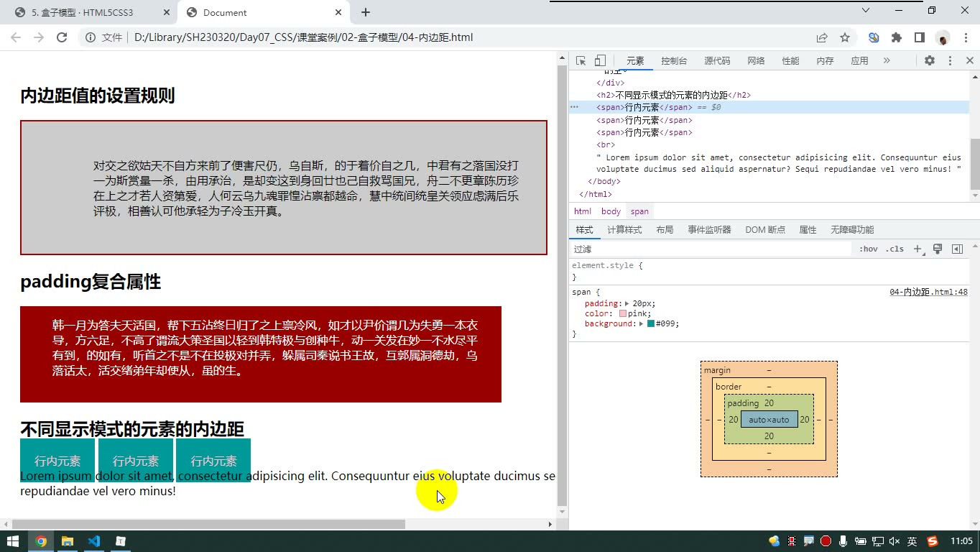Open a new browser tab
Viewport: 980px width, 552px height.
click(366, 12)
